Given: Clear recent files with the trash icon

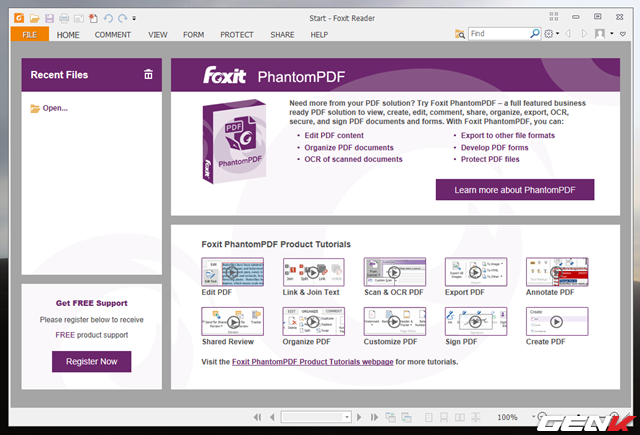Looking at the screenshot, I should (x=148, y=74).
